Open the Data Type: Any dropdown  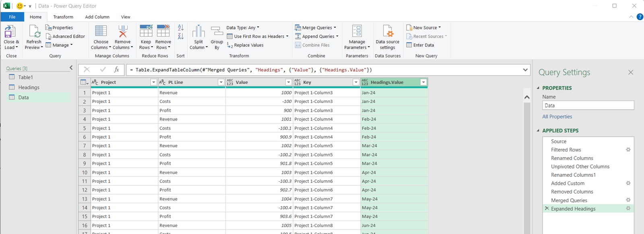tap(243, 28)
